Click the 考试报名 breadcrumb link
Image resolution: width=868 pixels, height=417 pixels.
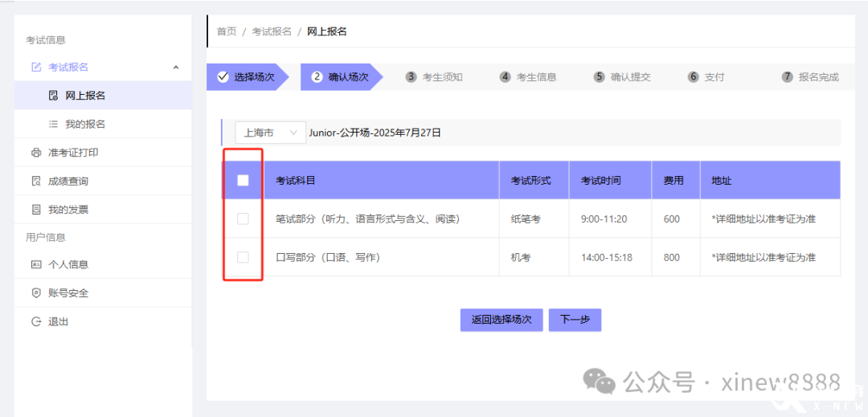(272, 31)
